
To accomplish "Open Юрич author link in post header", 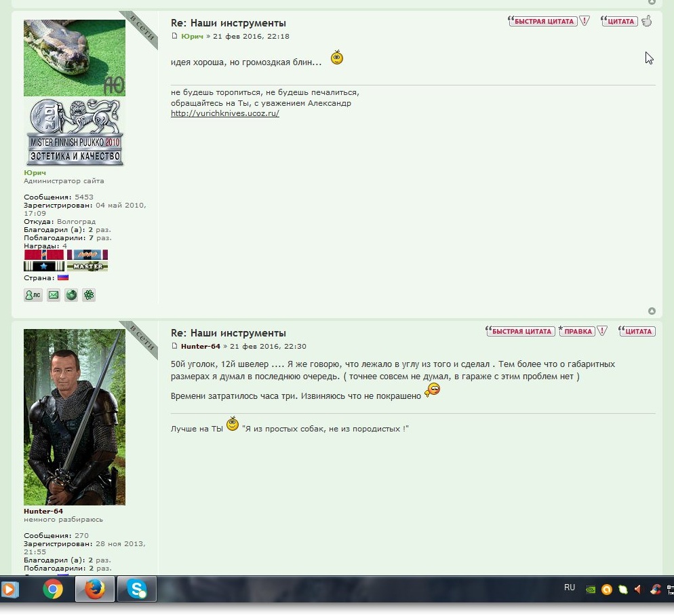I will (192, 36).
